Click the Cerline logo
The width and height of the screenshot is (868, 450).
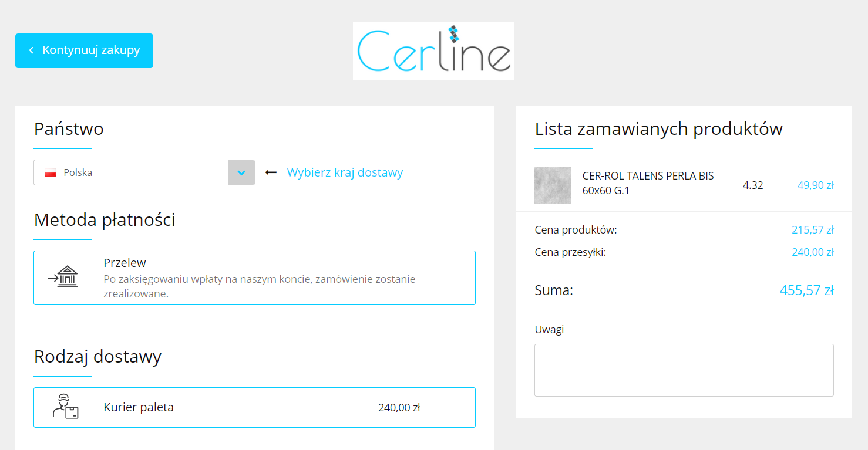[x=433, y=50]
